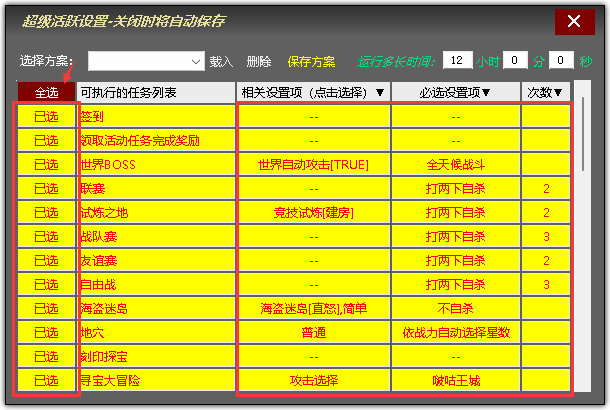Select the 签到 task name
610x410 pixels.
(156, 116)
